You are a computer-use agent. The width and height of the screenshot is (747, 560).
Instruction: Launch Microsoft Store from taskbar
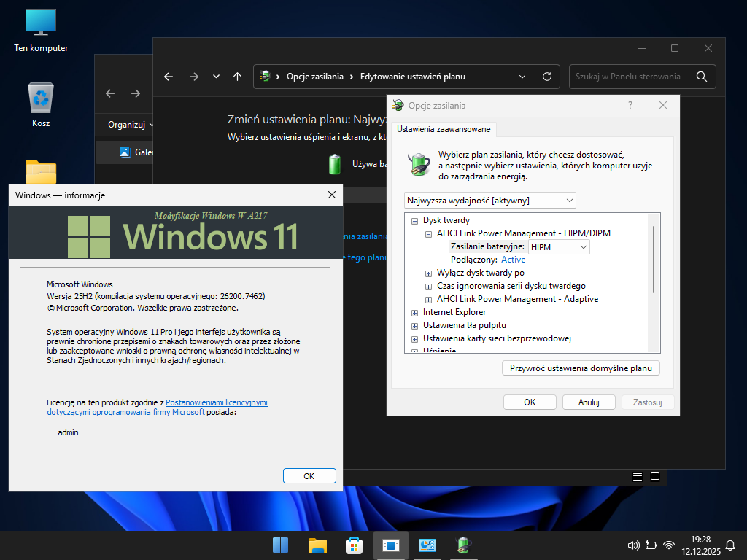354,545
